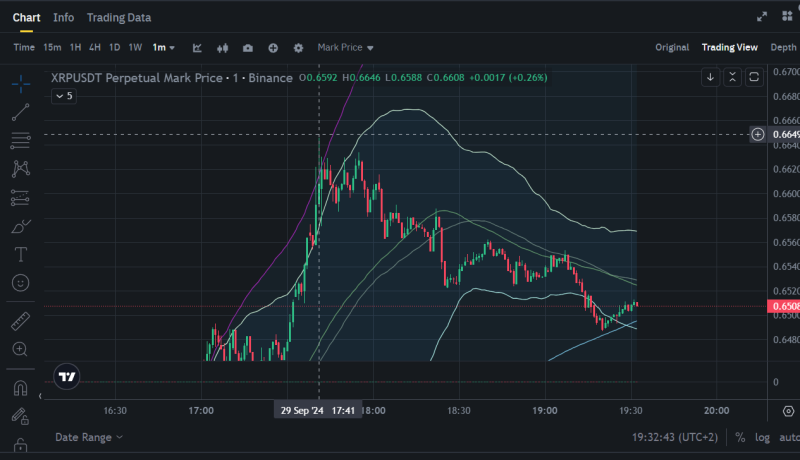The image size is (800, 460).
Task: Set interval to 15m
Action: [x=52, y=47]
